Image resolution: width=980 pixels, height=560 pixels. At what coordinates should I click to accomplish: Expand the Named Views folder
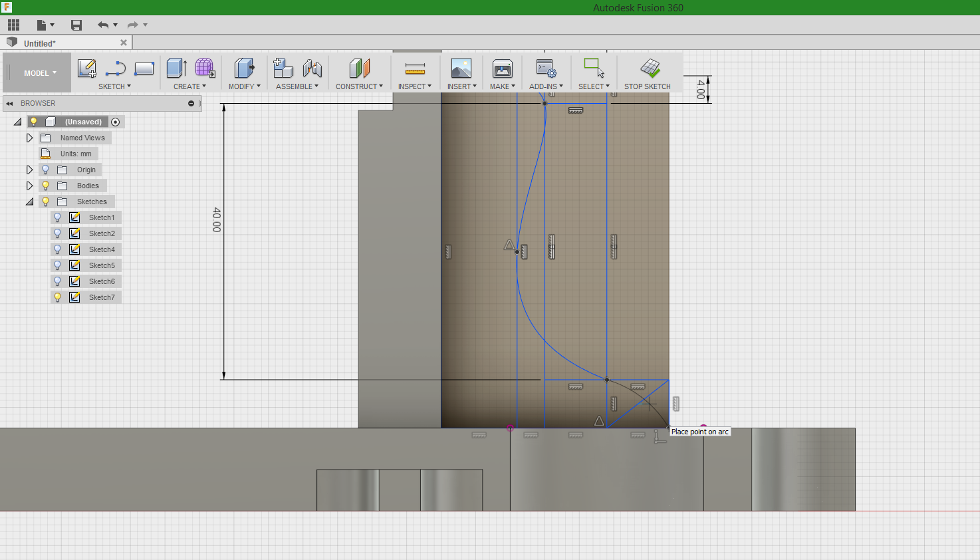point(29,138)
